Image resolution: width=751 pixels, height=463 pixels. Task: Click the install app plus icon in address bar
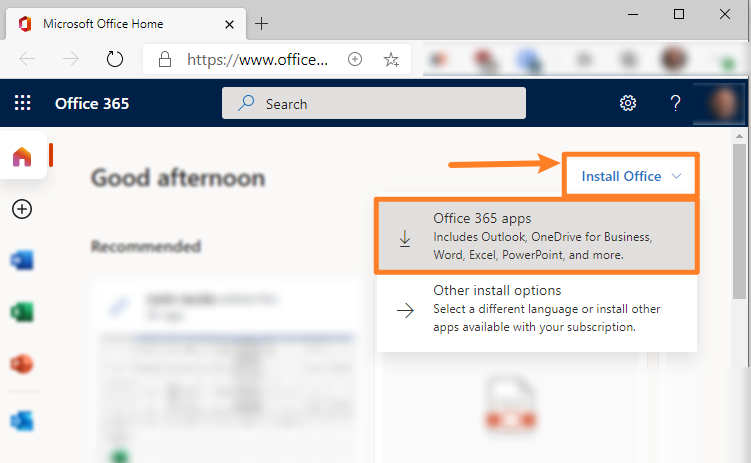pos(355,59)
